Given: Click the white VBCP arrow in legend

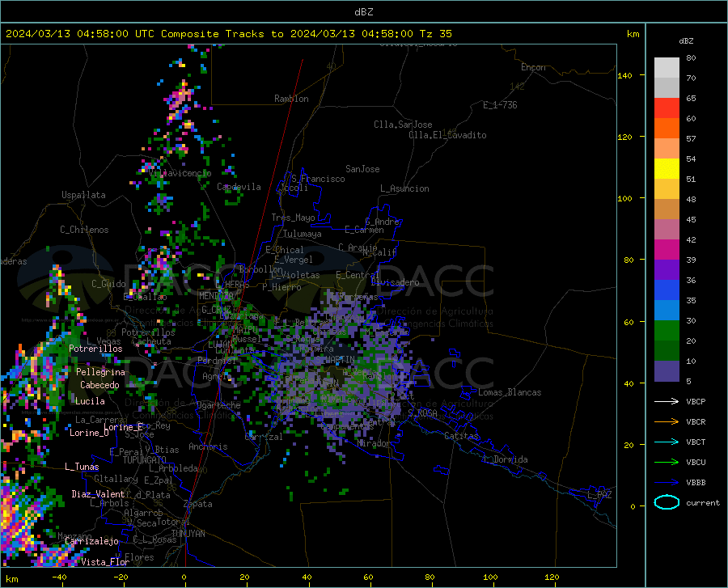Looking at the screenshot, I should (x=667, y=401).
